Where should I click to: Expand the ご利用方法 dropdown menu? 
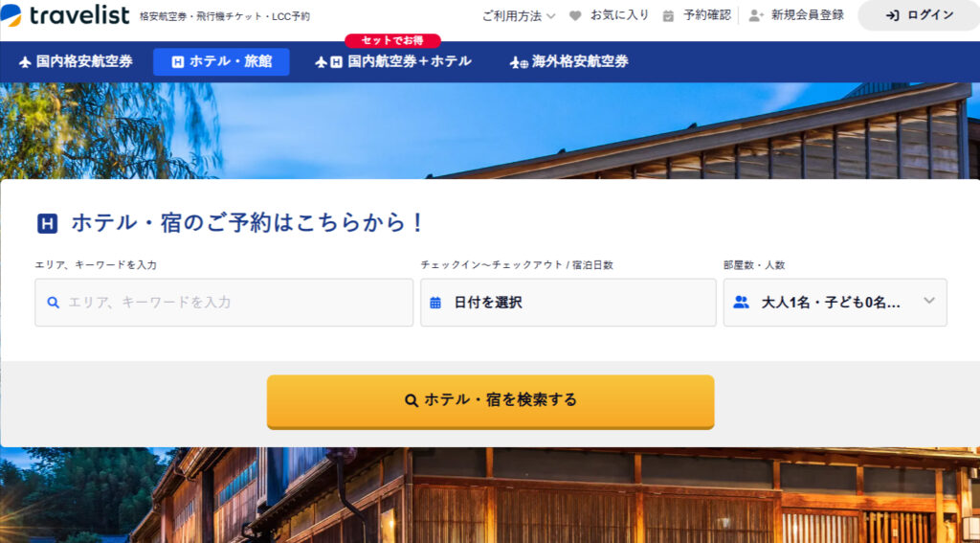coord(518,15)
